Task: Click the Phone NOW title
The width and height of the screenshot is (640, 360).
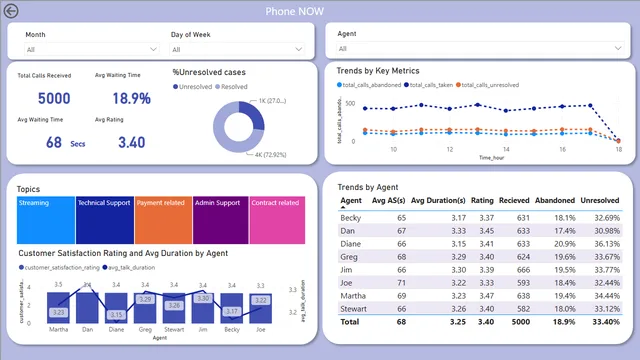Action: pos(294,11)
